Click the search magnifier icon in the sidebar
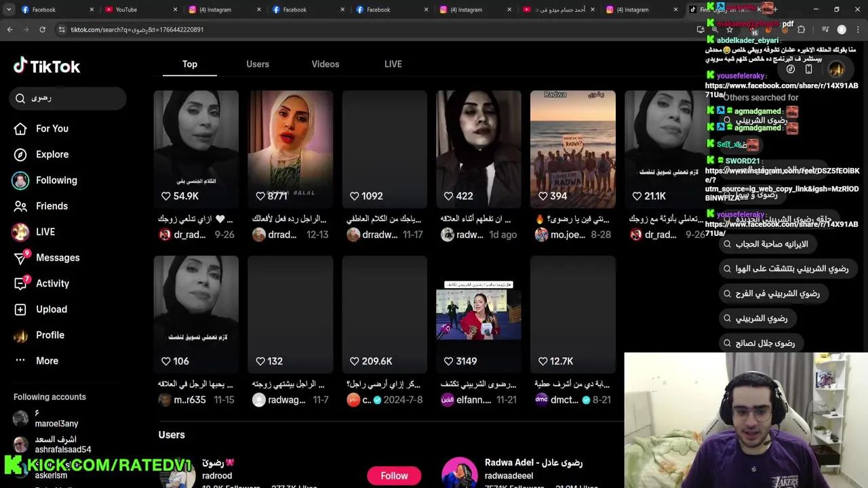 pos(20,98)
